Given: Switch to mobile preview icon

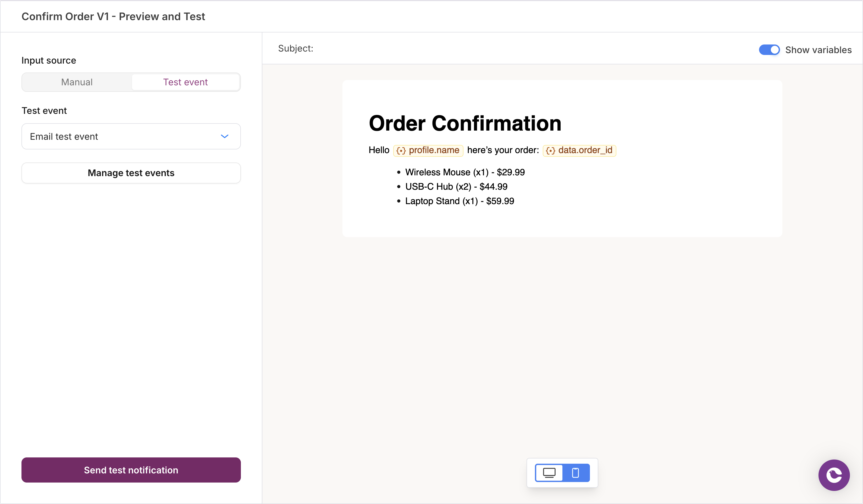Looking at the screenshot, I should (576, 473).
